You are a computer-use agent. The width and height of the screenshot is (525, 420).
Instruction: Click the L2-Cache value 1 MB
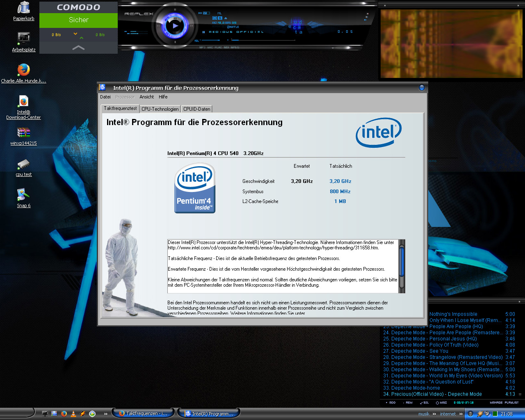tap(340, 201)
